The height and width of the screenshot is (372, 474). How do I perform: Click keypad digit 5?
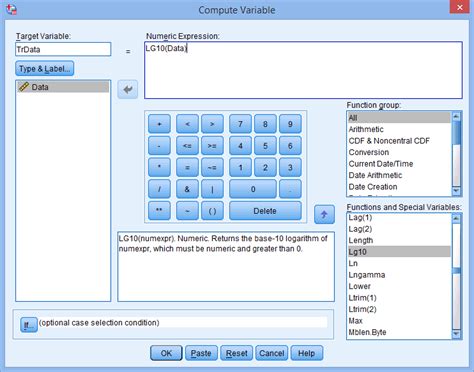[x=265, y=146]
